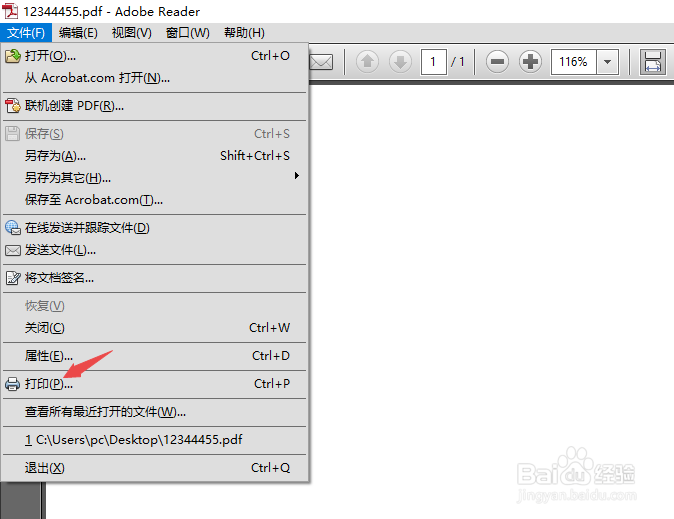Viewport: 674px width, 519px height.
Task: Select 联机创建 PDF(R)... menu entry
Action: [155, 106]
